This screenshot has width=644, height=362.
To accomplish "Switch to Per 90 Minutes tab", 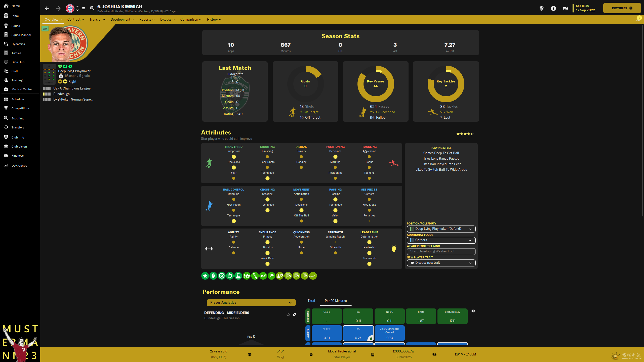I will point(336,301).
